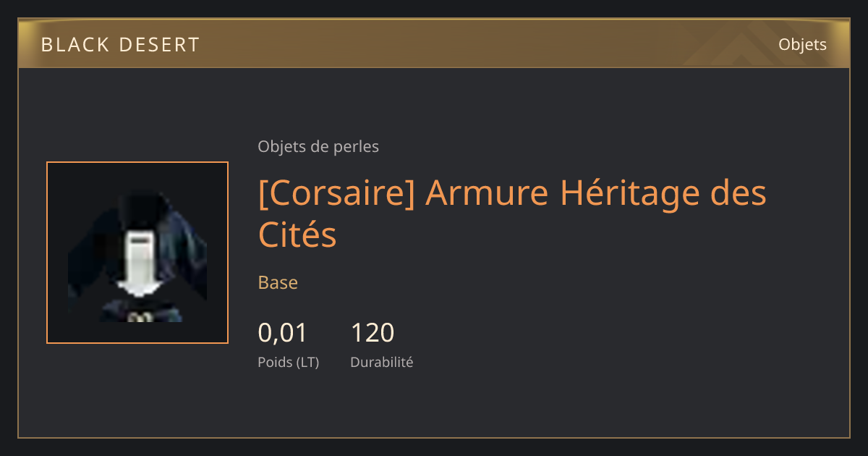Click the word Cités in item name
The image size is (868, 456).
[x=297, y=235]
